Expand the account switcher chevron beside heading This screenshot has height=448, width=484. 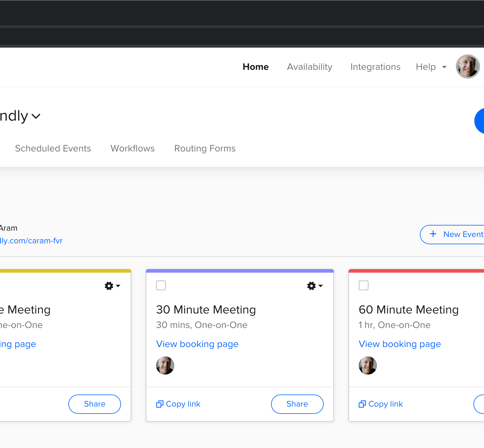click(x=36, y=116)
